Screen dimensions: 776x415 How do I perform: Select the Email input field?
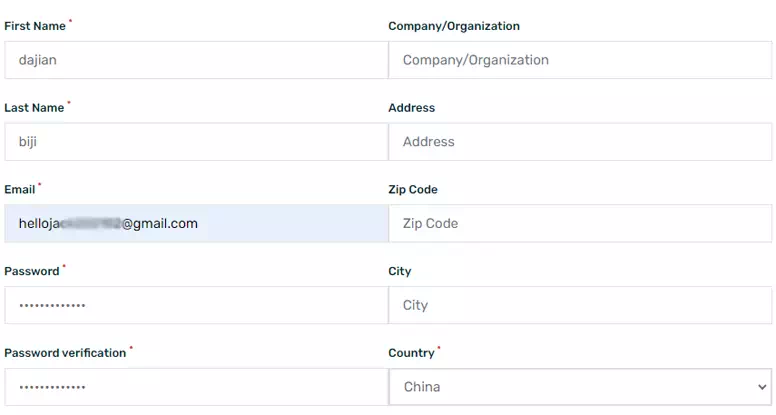(x=195, y=224)
